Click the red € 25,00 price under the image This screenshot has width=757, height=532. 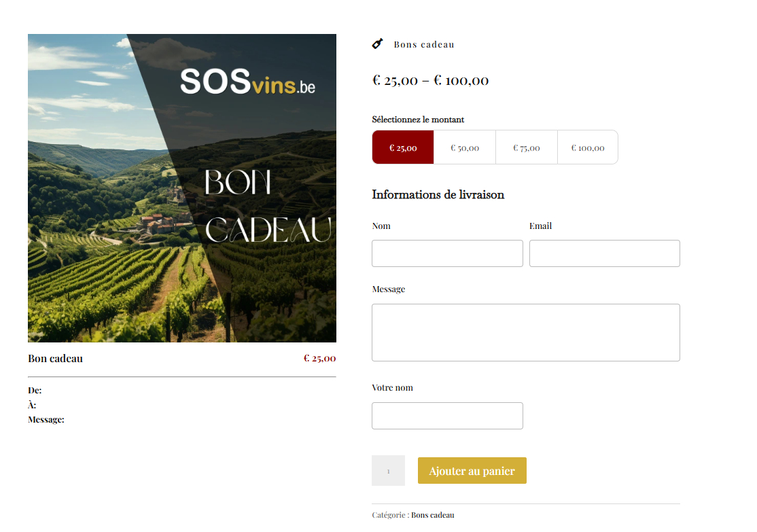(319, 359)
